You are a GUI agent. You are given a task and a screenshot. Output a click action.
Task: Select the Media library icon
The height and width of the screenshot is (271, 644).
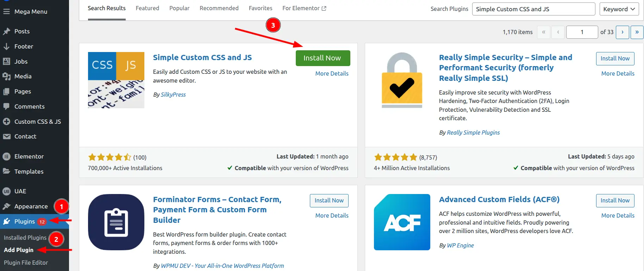[7, 76]
